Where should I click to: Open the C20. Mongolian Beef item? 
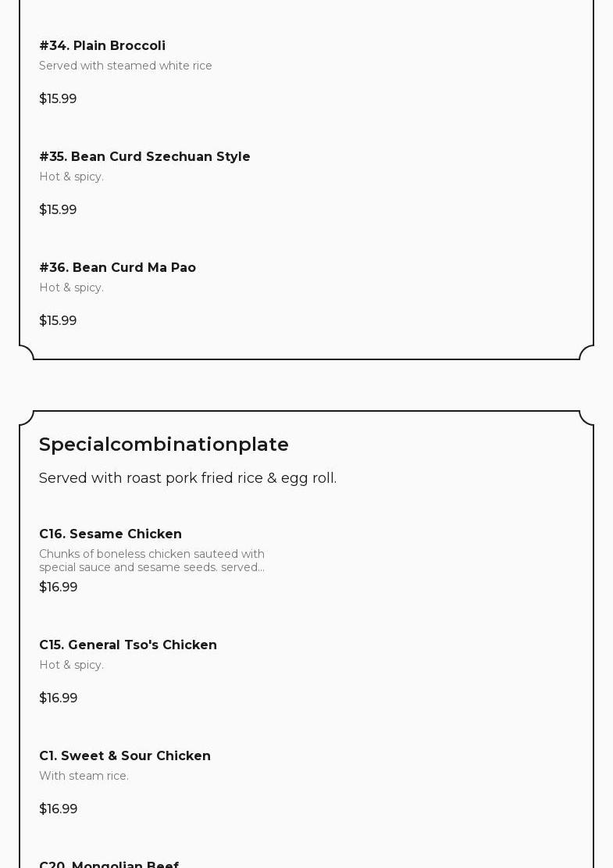109,863
